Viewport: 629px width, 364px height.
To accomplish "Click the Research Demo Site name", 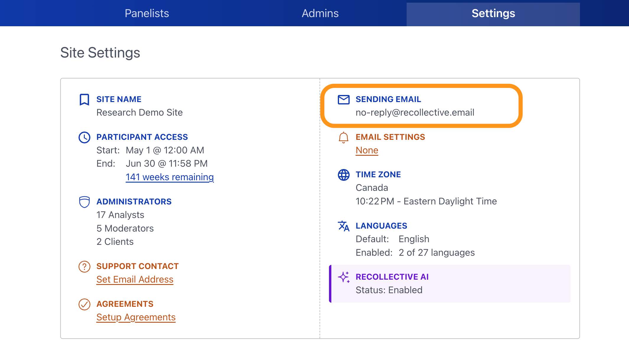I will (139, 113).
